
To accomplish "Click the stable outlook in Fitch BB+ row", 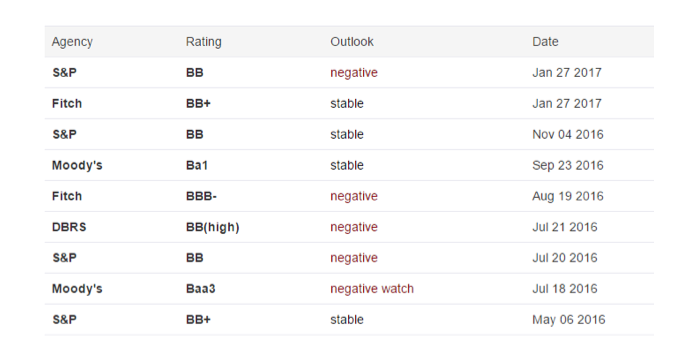I will (347, 104).
